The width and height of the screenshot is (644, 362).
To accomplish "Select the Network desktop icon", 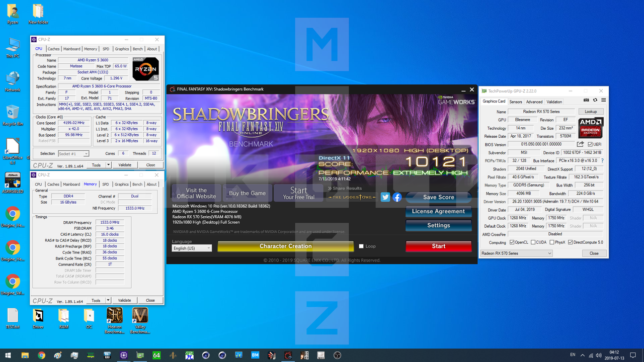I will [x=13, y=82].
